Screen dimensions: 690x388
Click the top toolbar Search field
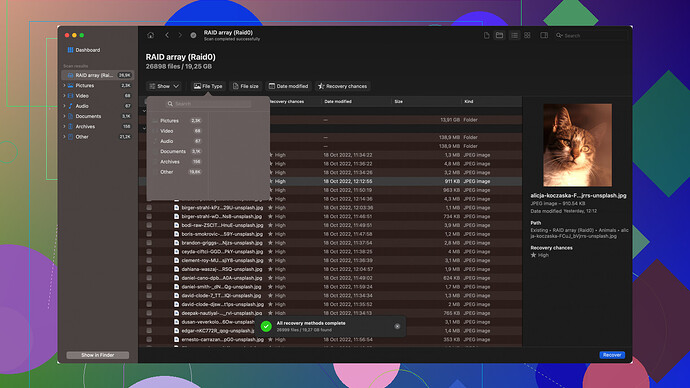pyautogui.click(x=591, y=36)
